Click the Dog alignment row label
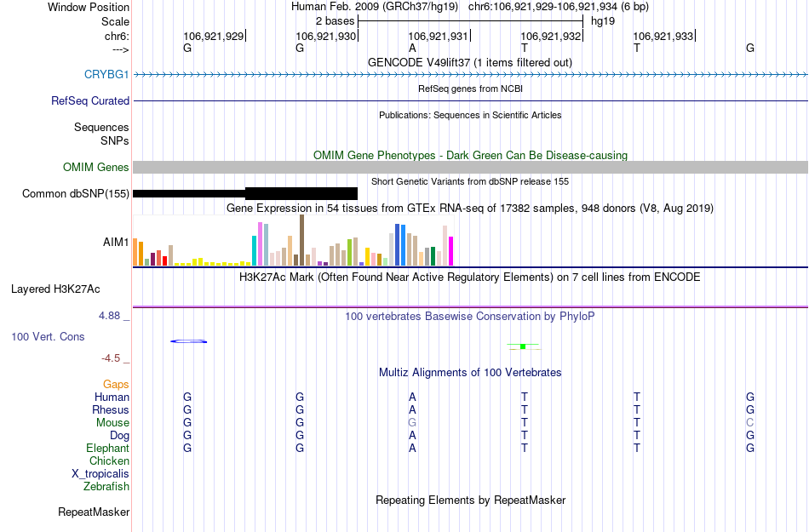Image resolution: width=809 pixels, height=532 pixels. pos(119,436)
